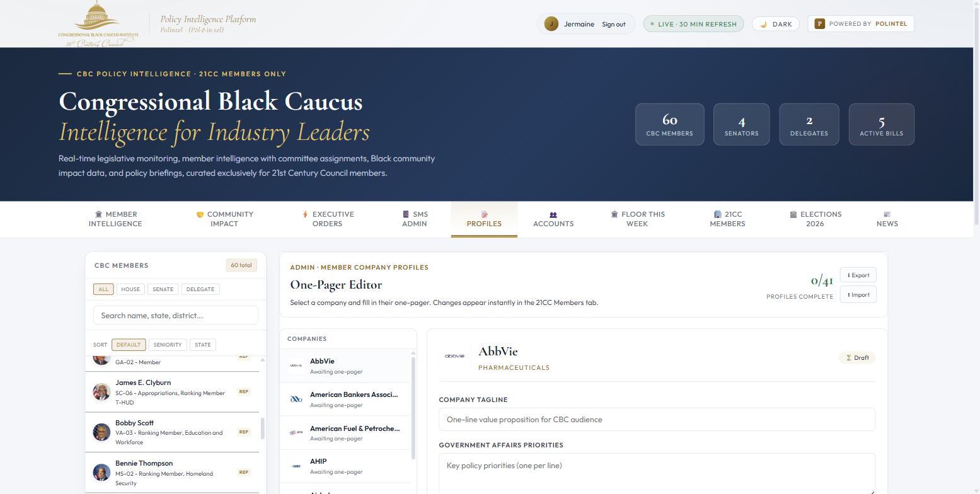Viewport: 980px width, 494px height.
Task: Go to the Accounts tab
Action: 553,219
